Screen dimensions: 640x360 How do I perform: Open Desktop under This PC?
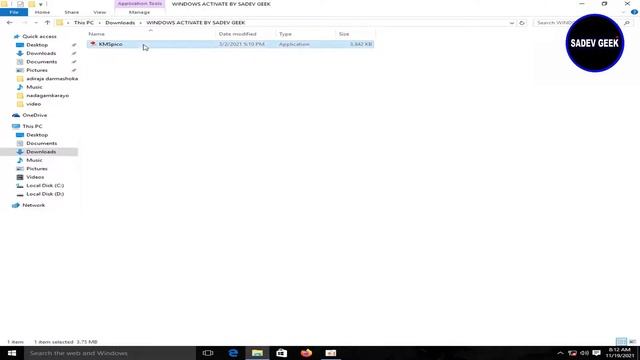tap(37, 135)
